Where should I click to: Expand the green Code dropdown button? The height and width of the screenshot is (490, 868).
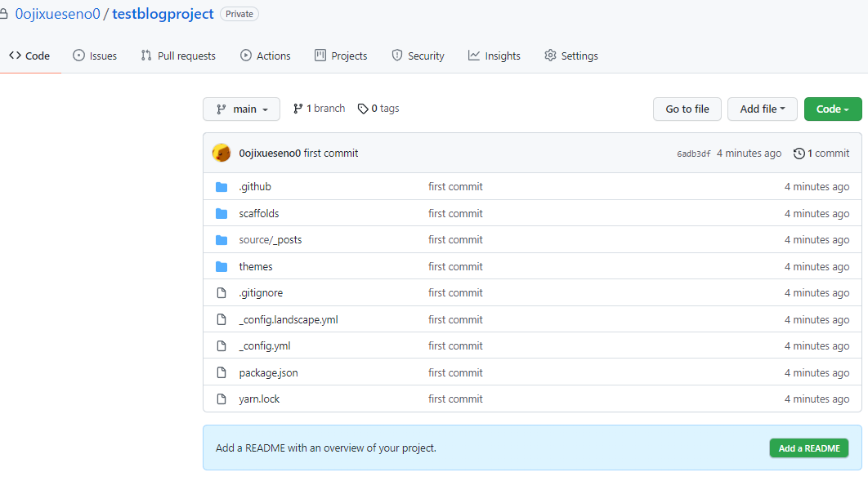coord(833,109)
